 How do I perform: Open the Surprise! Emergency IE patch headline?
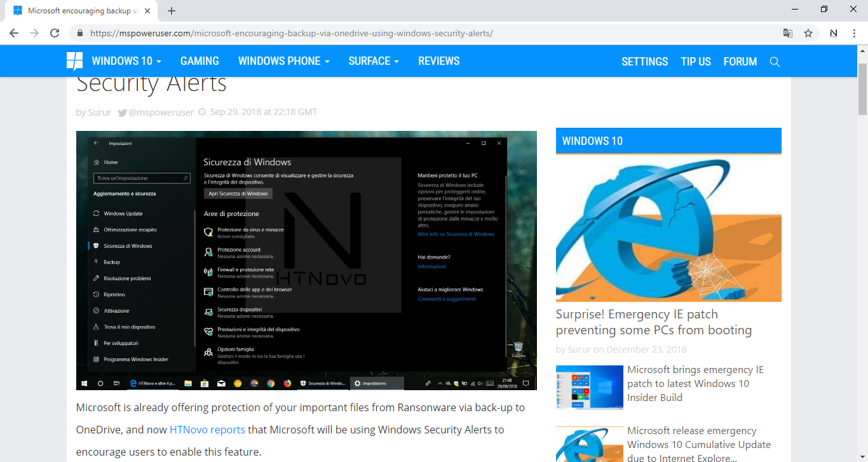[654, 322]
